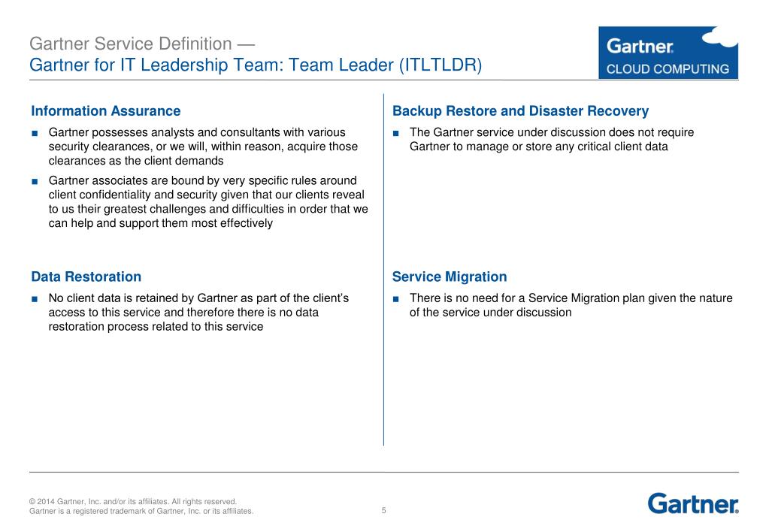769x532 pixels.
Task: Click the '© 2014 Gartner, Inc.' copyright line
Action: point(133,502)
